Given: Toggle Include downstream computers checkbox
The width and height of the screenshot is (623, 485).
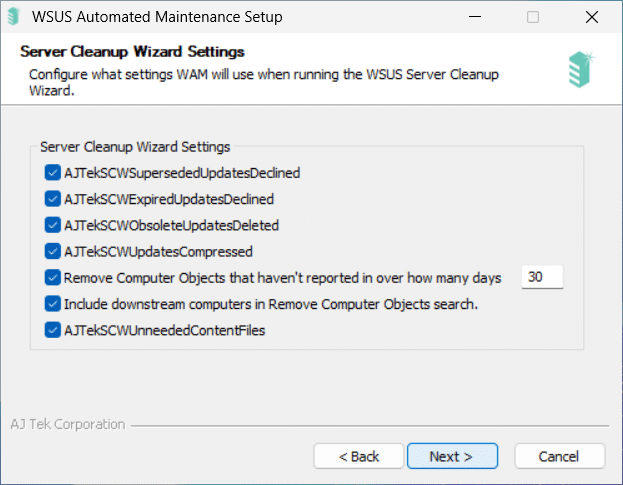Looking at the screenshot, I should (x=52, y=304).
